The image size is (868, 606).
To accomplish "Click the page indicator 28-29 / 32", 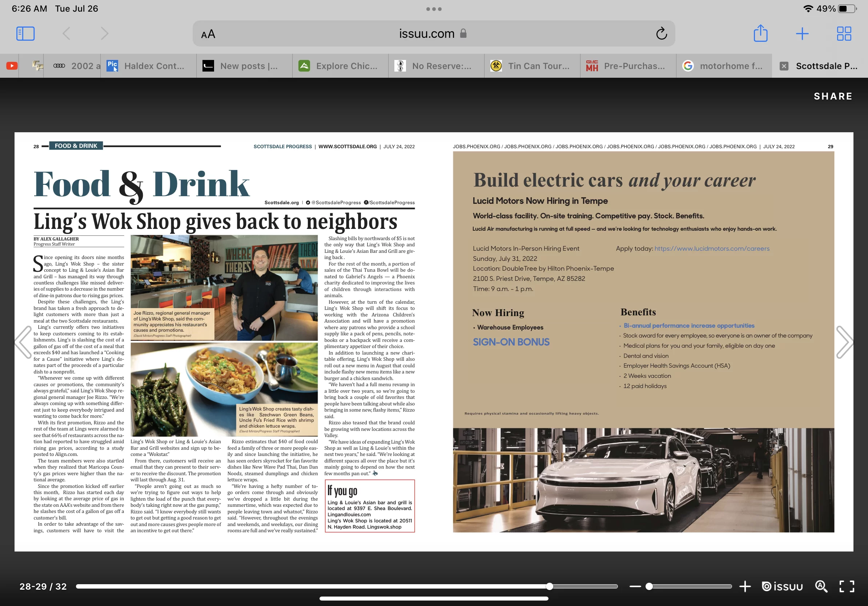I will point(43,586).
